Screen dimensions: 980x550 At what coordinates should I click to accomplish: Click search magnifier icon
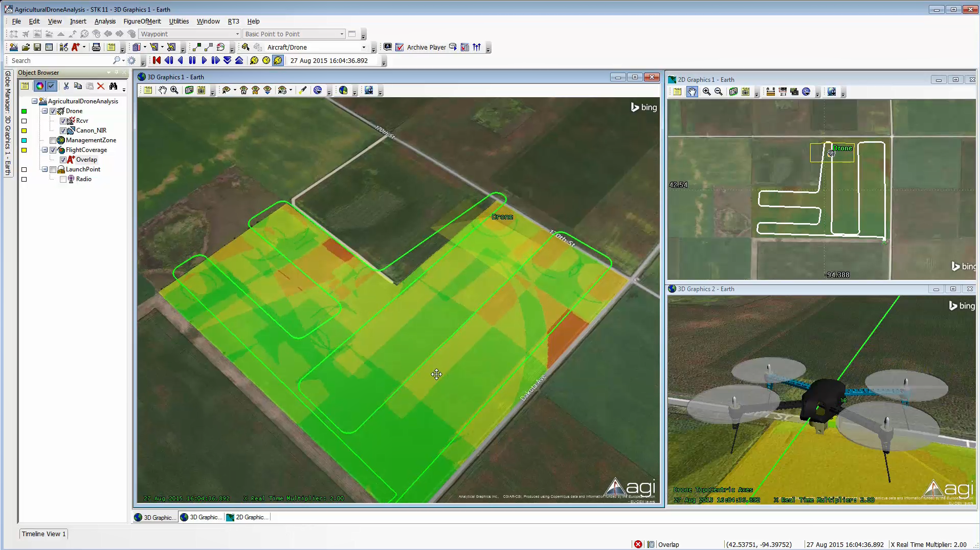click(x=116, y=60)
